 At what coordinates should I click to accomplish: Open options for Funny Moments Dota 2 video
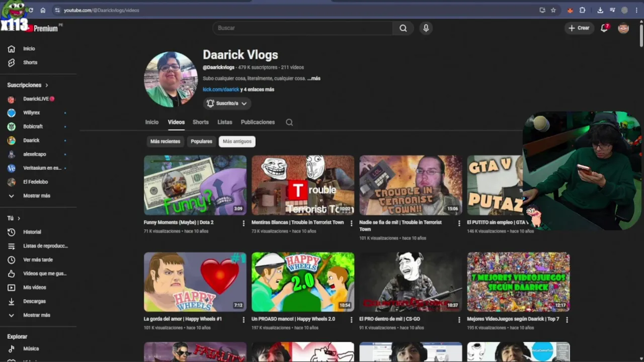[244, 223]
